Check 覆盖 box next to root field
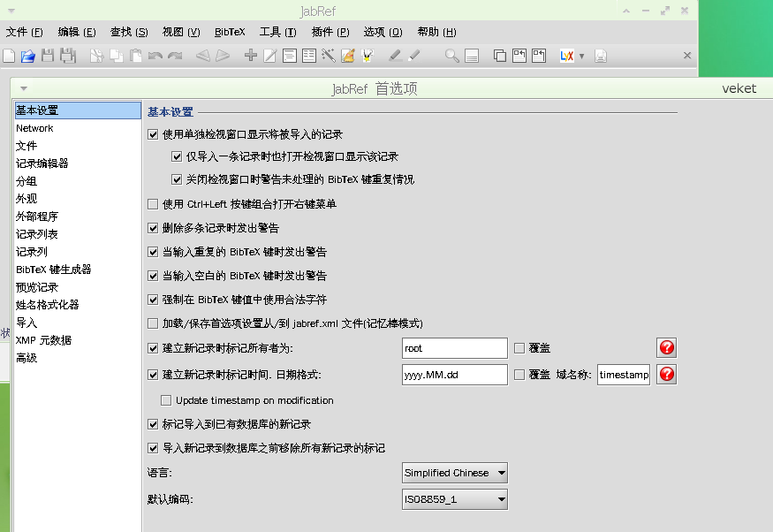 pyautogui.click(x=519, y=348)
